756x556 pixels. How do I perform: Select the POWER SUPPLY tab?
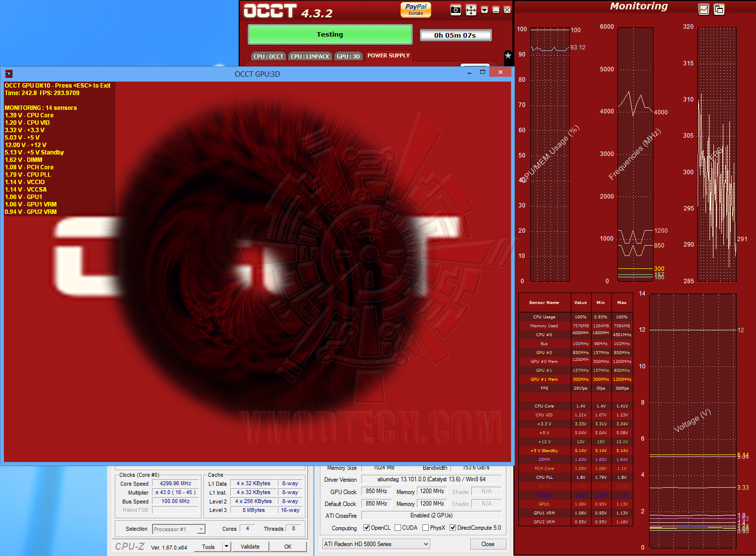point(389,55)
